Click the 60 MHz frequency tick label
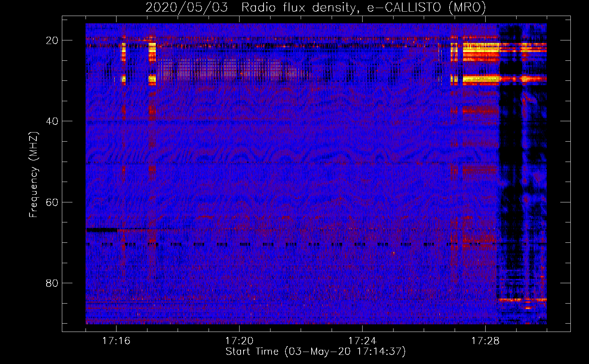Viewport: 589px width, 364px height. [52, 202]
